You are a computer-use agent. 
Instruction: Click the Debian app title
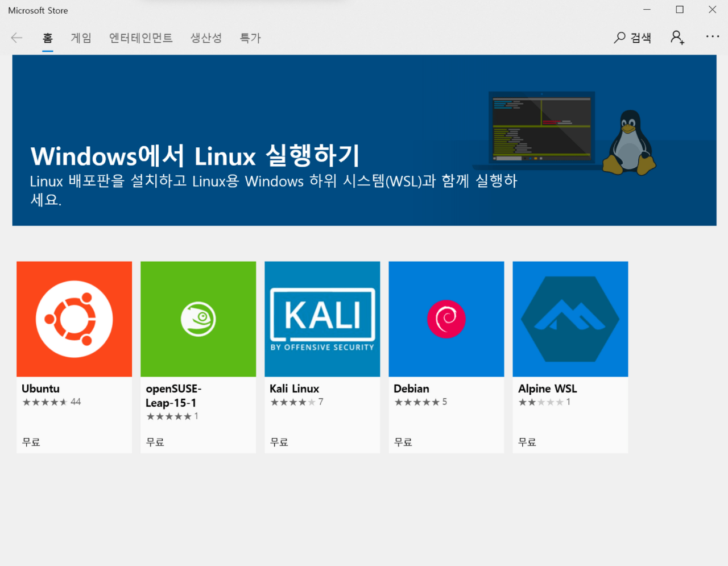pos(412,389)
